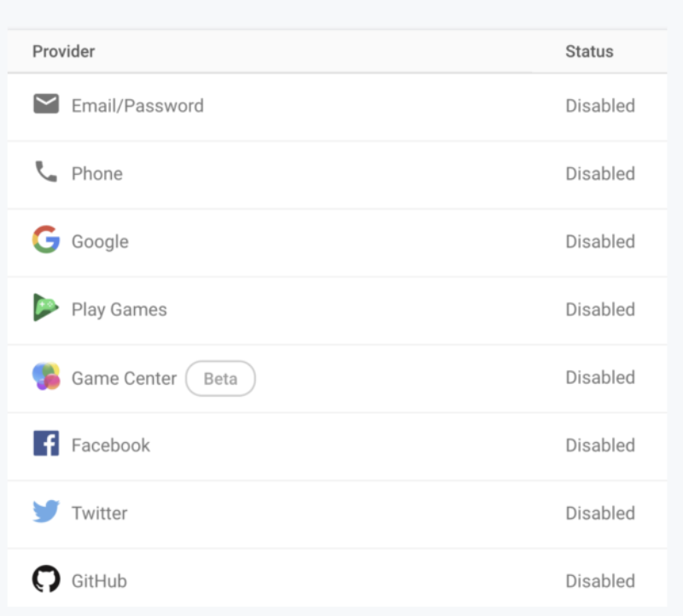Click Disabled status in the Google row

pos(600,241)
